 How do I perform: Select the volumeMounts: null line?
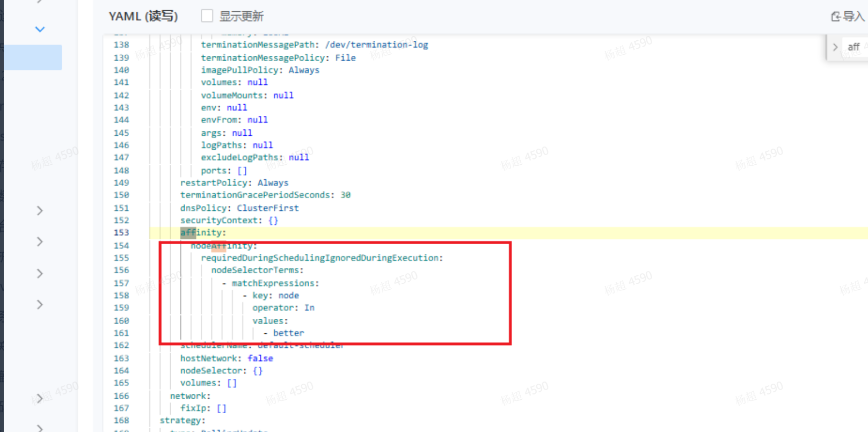(x=247, y=96)
